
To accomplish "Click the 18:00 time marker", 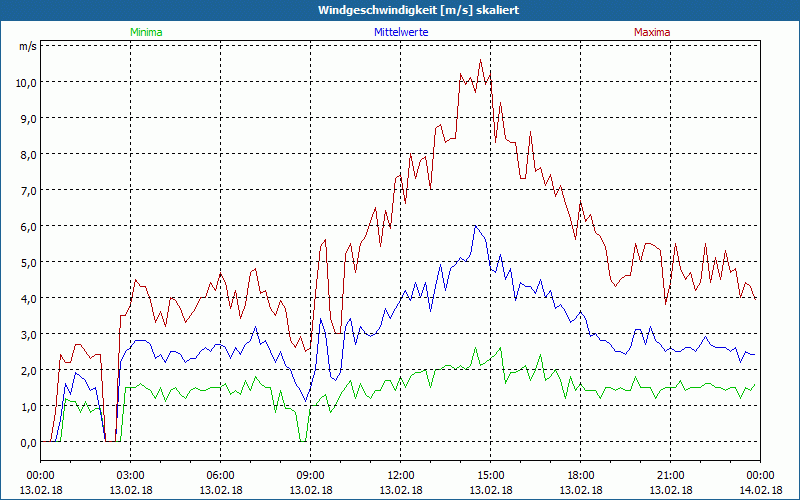I will pos(581,475).
